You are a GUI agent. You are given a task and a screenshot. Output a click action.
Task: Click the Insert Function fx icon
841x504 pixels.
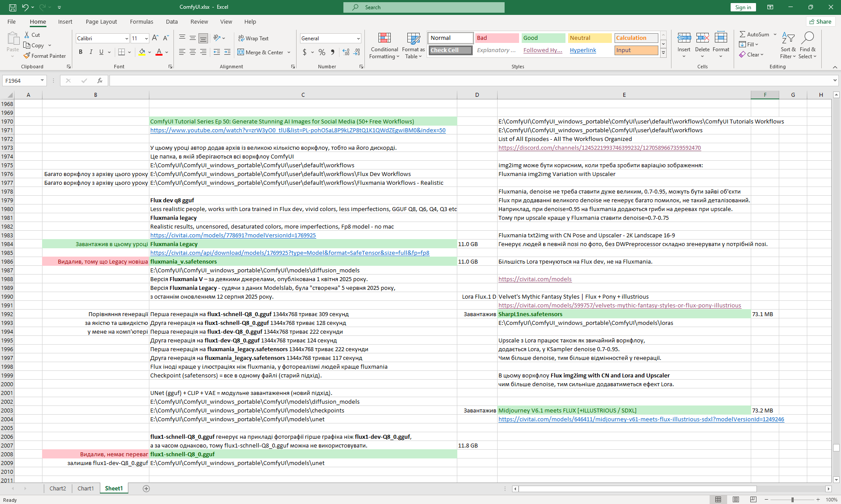[x=100, y=81]
